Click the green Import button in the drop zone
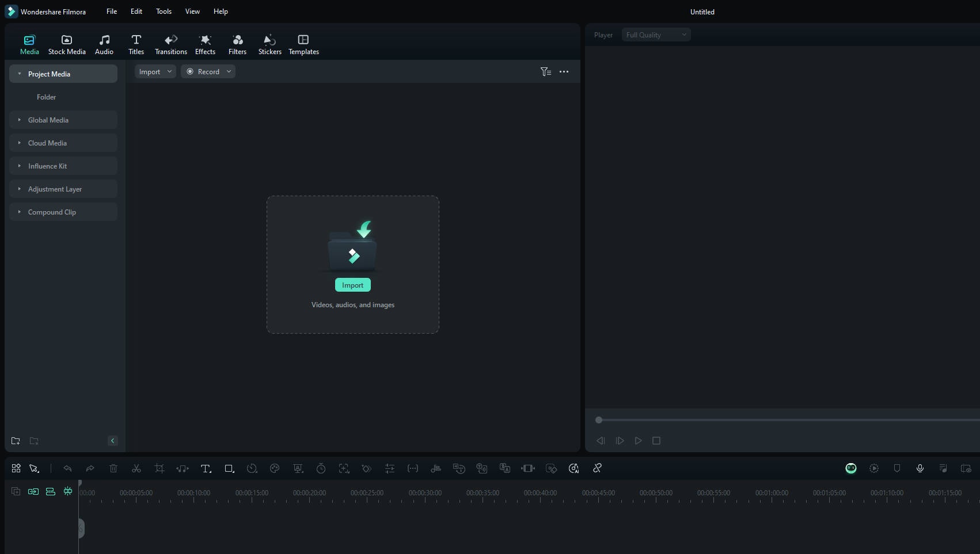This screenshot has height=554, width=980. [x=353, y=285]
